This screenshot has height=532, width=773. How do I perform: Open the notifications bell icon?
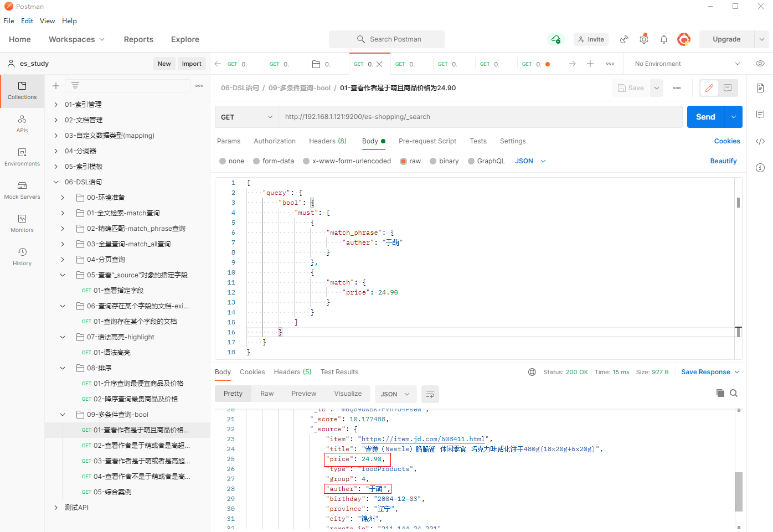663,39
